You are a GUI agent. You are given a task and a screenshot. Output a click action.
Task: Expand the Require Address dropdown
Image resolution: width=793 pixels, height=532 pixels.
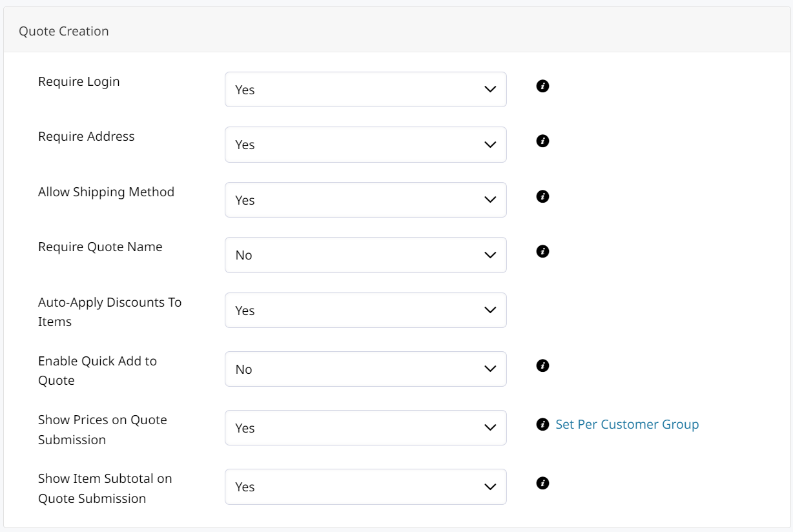[x=366, y=145]
